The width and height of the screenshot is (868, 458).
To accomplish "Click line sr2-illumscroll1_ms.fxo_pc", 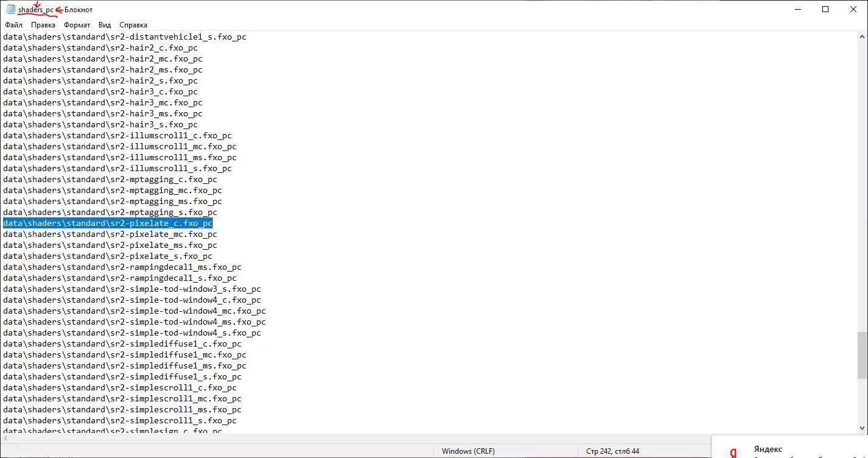I will coord(120,158).
